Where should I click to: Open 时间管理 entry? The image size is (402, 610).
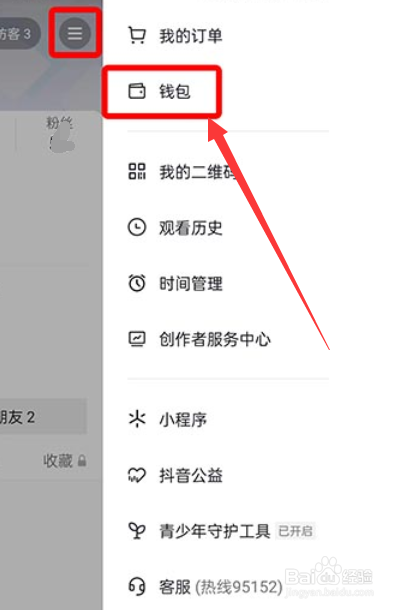click(228, 283)
